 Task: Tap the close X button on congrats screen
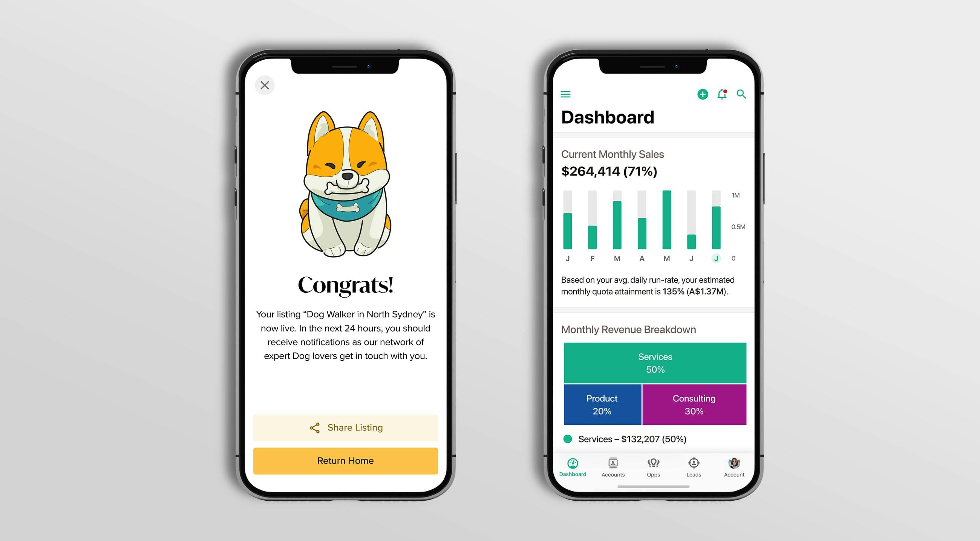265,85
